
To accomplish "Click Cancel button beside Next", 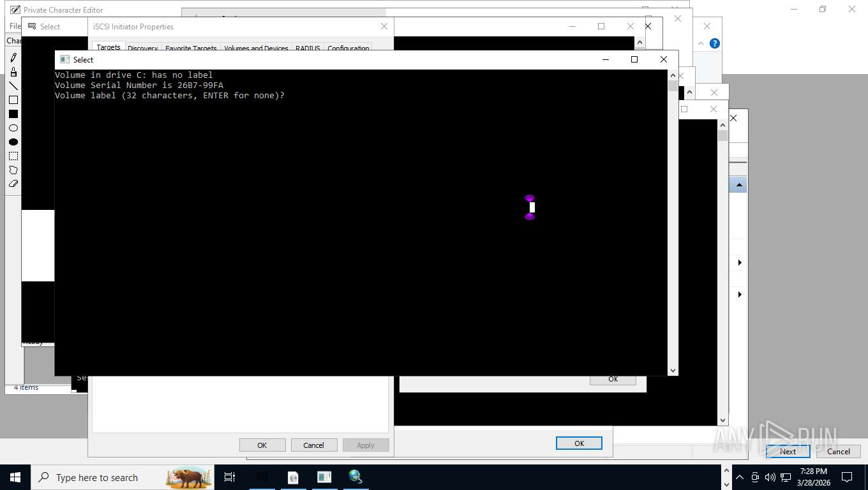I will [839, 451].
